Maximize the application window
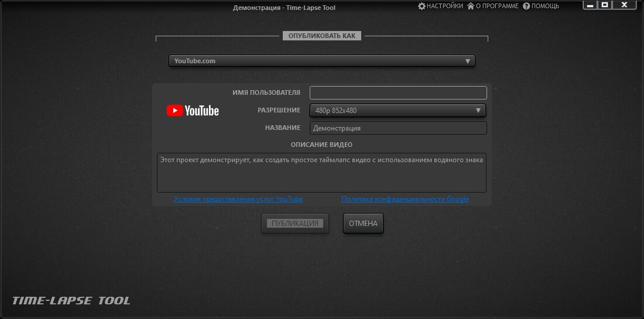The width and height of the screenshot is (644, 319). tap(605, 5)
